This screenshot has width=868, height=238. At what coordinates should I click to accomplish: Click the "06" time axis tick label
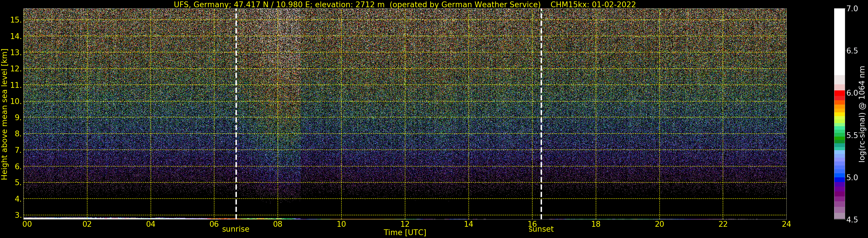click(214, 224)
